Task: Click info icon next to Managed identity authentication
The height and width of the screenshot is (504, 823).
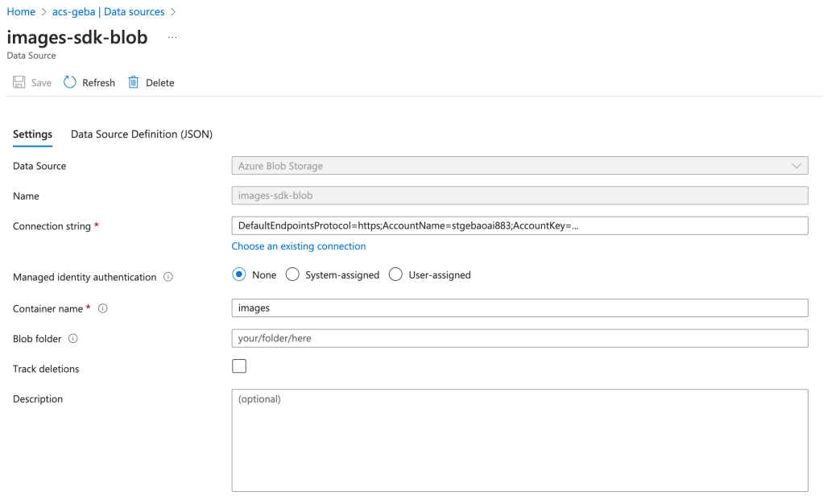Action: [x=168, y=277]
